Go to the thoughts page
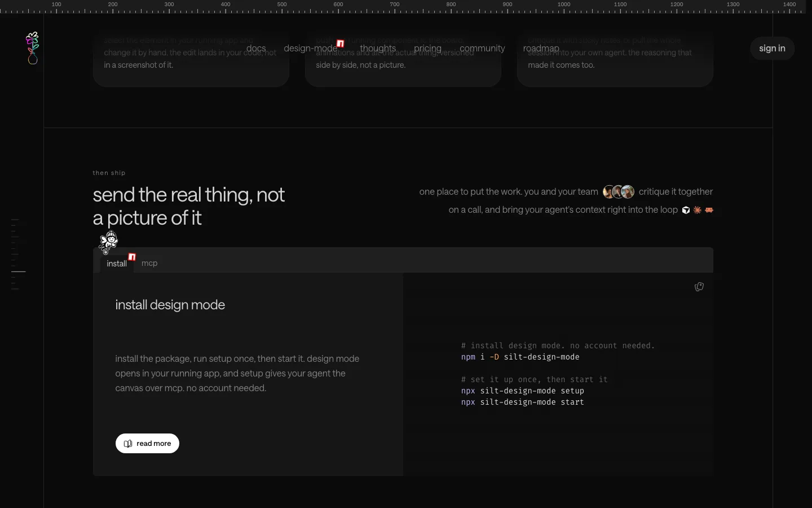The width and height of the screenshot is (812, 508). [378, 48]
